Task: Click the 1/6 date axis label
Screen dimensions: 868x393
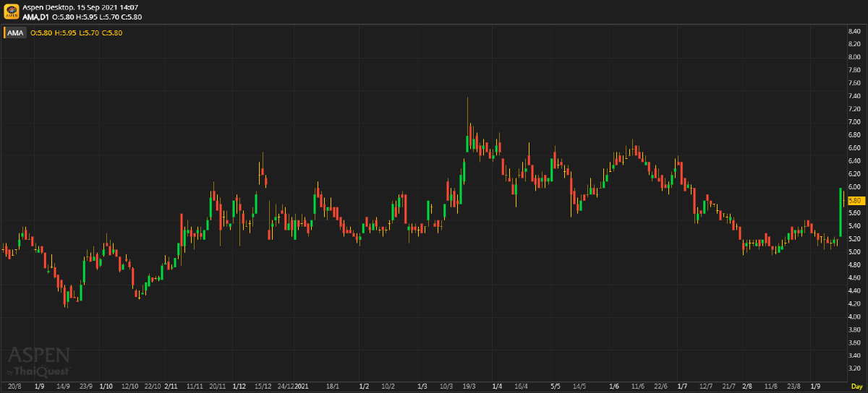Action: tap(615, 386)
